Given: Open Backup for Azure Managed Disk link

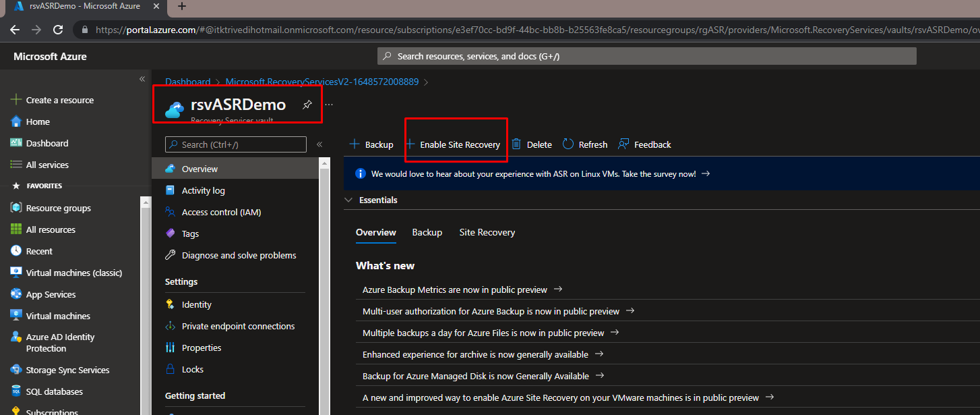Looking at the screenshot, I should click(x=483, y=376).
